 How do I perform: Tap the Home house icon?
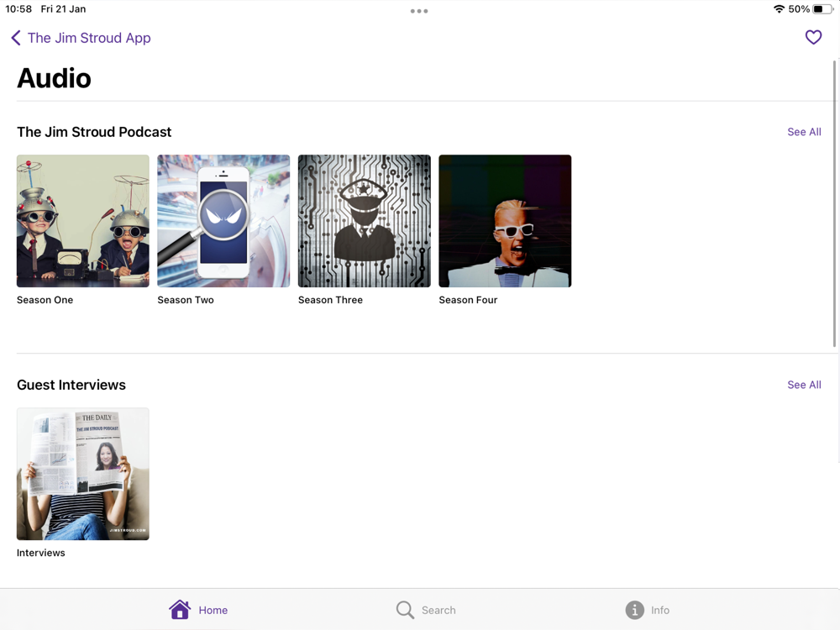click(180, 610)
